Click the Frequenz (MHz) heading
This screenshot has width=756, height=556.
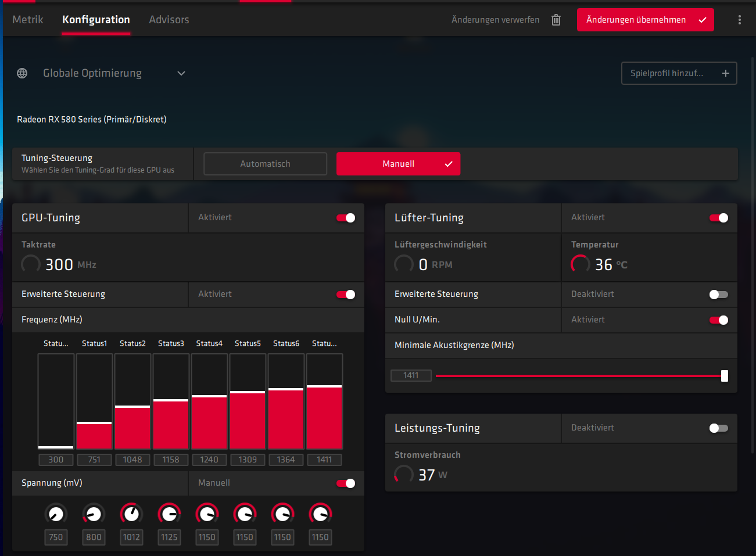[x=52, y=320]
